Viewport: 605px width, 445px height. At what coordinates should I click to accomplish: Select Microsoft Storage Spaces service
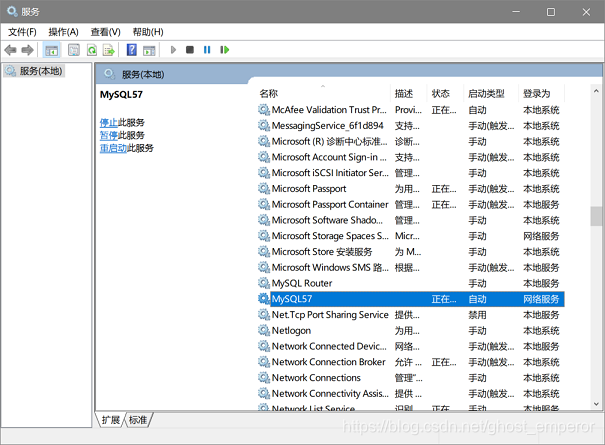[x=410, y=236]
